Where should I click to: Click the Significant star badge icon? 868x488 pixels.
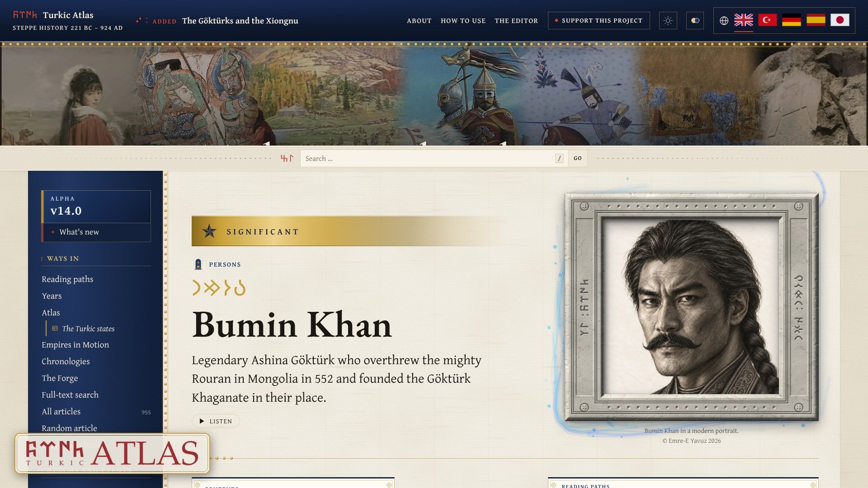click(209, 231)
